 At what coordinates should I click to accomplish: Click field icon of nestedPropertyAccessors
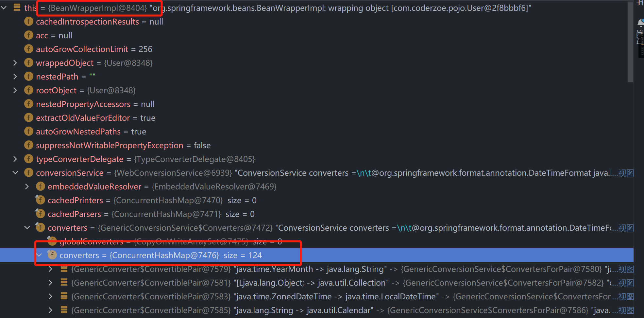[x=29, y=104]
